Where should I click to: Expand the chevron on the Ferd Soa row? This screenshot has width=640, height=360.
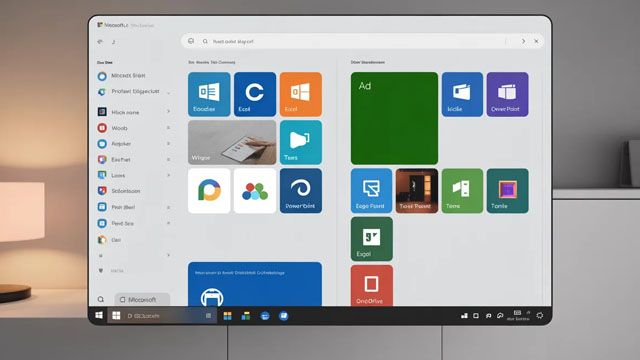pos(168,223)
